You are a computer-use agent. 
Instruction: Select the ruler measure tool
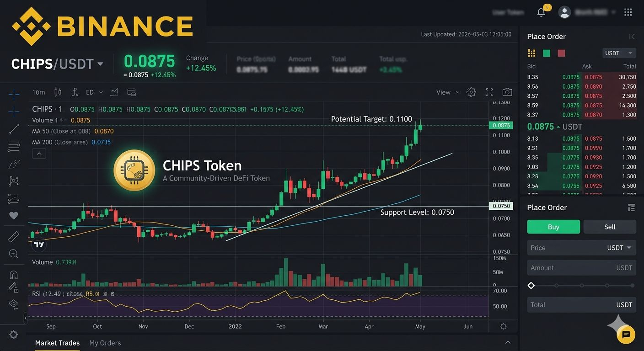14,236
